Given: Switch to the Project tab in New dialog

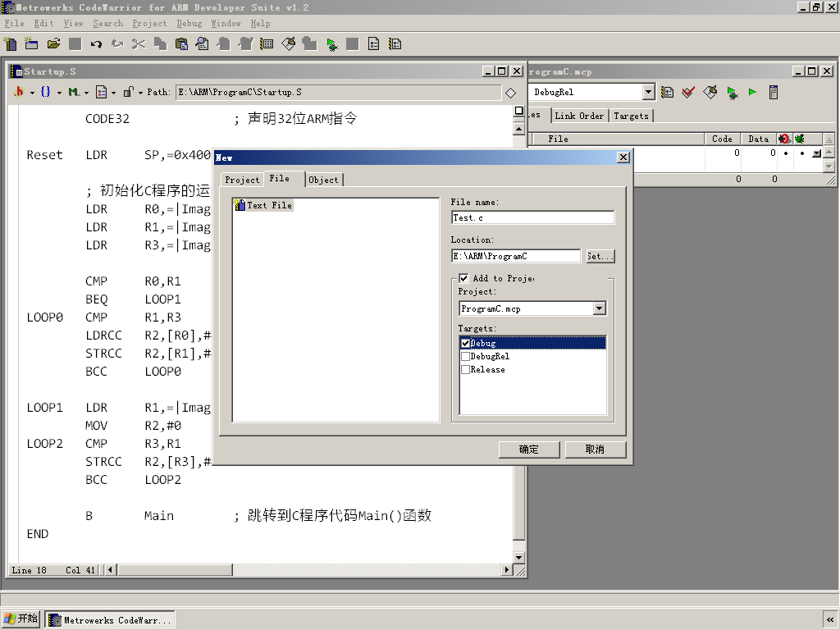Looking at the screenshot, I should [x=242, y=180].
